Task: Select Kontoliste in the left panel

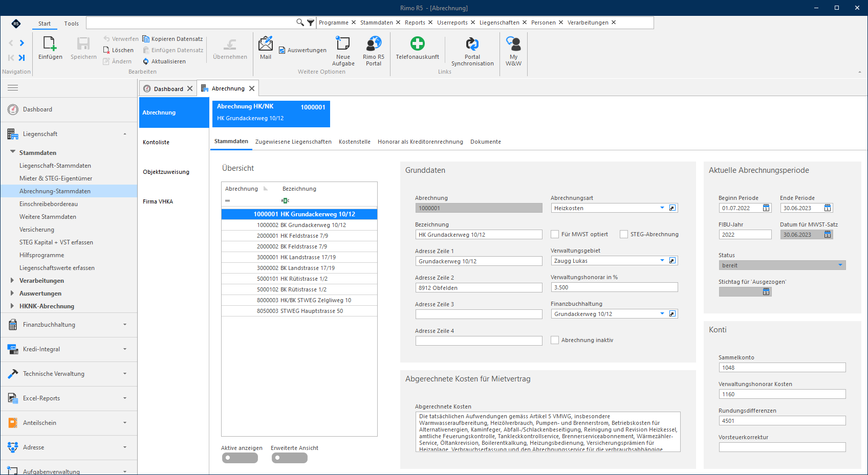Action: point(156,142)
